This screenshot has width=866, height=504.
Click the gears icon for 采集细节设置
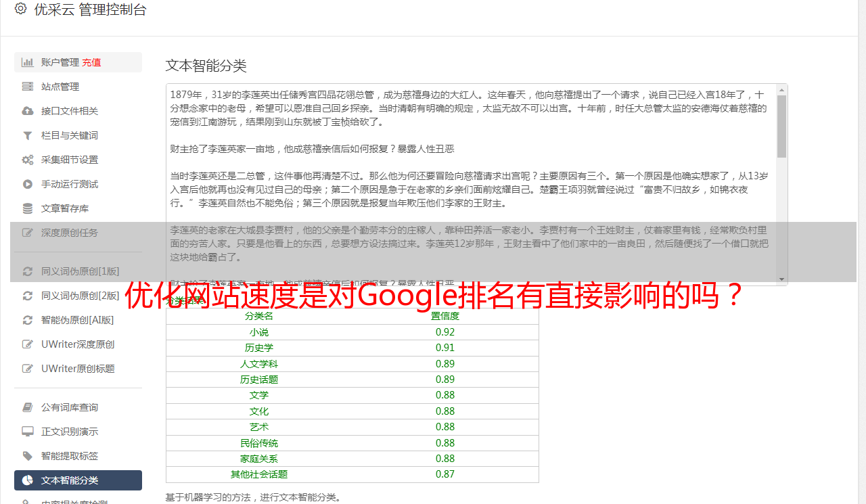pyautogui.click(x=28, y=160)
